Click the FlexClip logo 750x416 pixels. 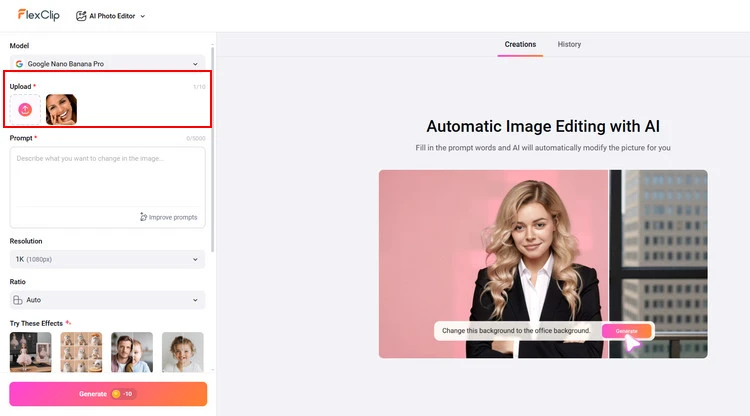point(39,15)
